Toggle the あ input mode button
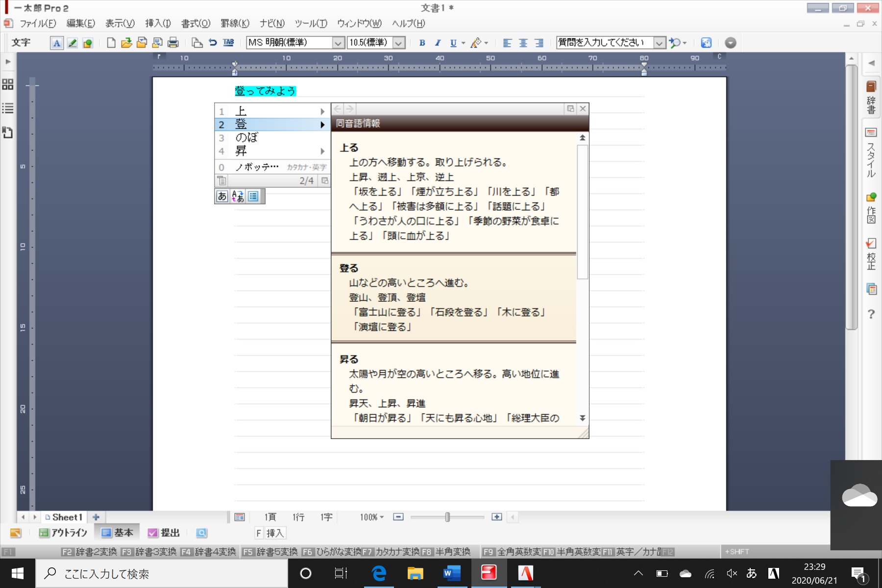 click(x=222, y=196)
